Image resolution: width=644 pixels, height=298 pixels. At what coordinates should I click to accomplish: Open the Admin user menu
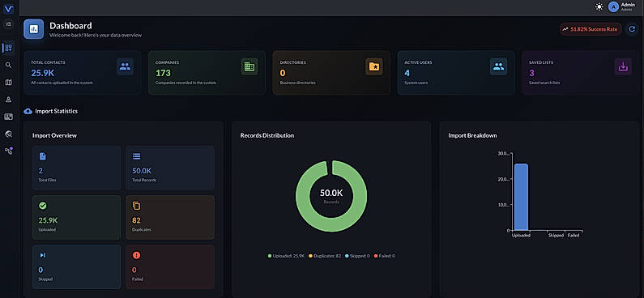[x=622, y=6]
